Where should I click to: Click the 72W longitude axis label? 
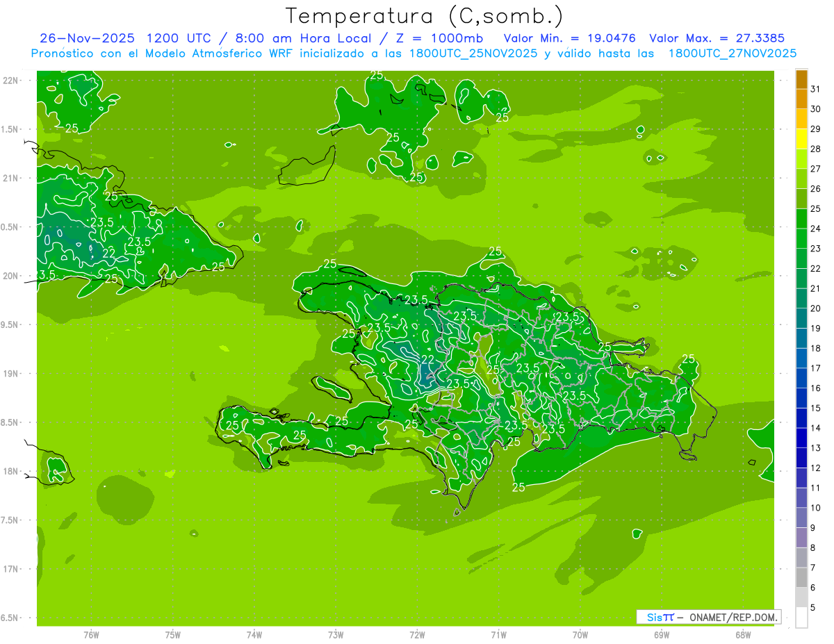point(417,634)
